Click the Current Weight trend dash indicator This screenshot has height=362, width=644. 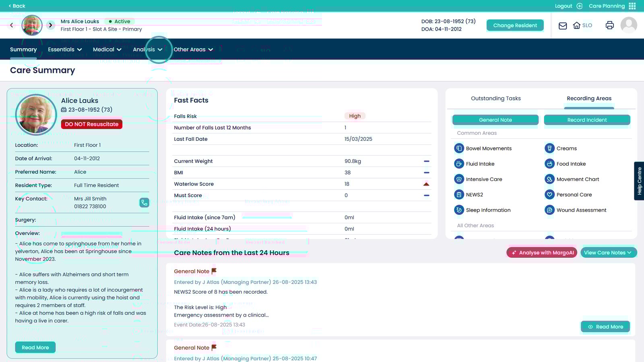click(x=427, y=161)
